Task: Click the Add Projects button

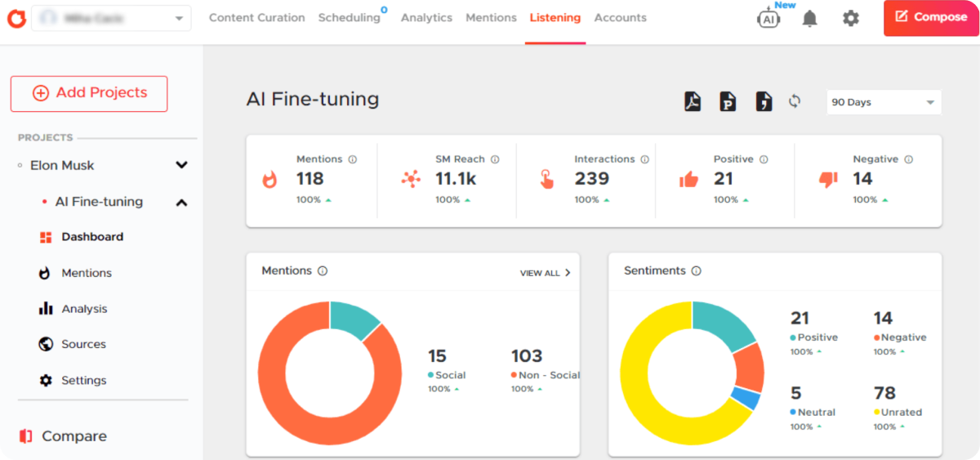Action: coord(89,93)
